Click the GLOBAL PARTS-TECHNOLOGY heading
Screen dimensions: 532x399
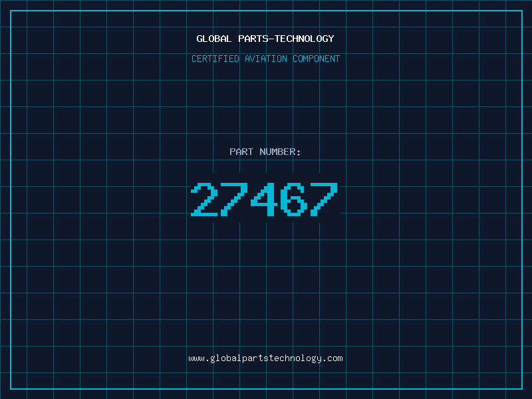(x=265, y=39)
